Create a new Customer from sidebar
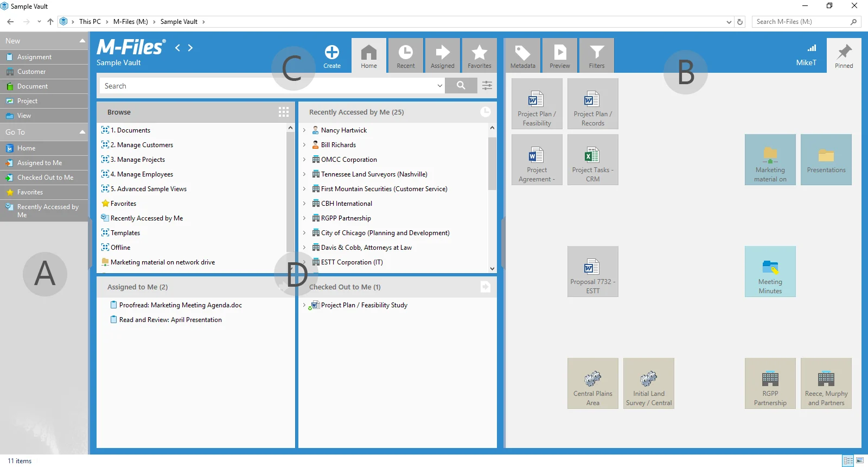Screen dimensions: 868x467 pos(44,72)
